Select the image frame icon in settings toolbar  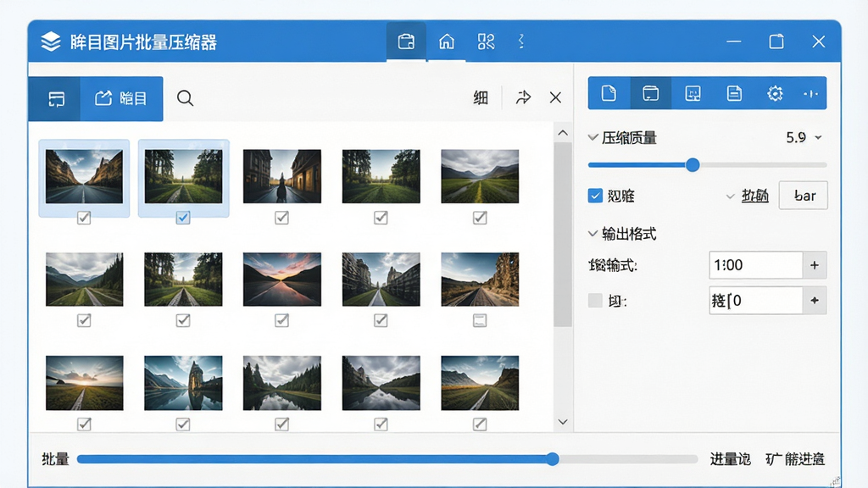693,93
